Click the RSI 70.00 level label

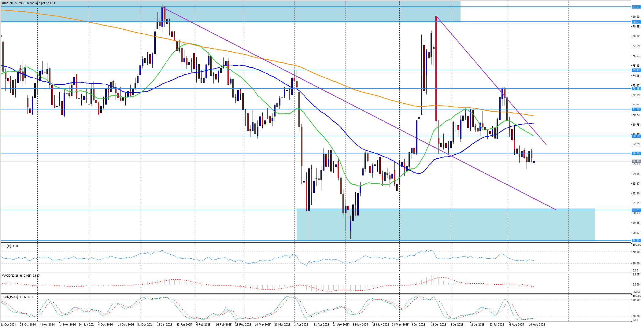click(x=636, y=252)
